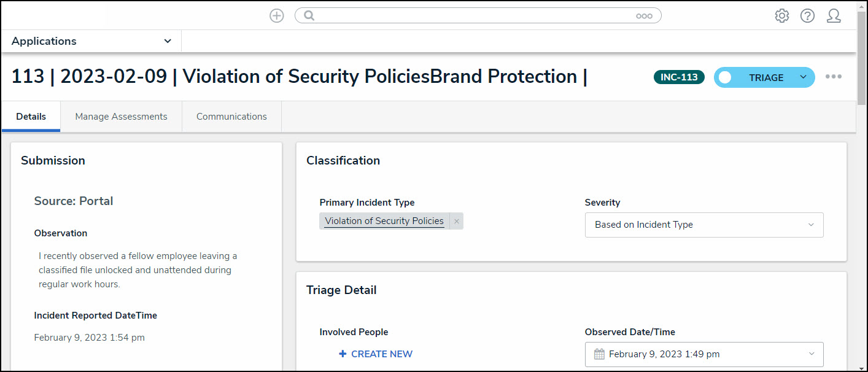The height and width of the screenshot is (372, 868).
Task: Remove Violation of Security Policies tag
Action: coord(456,222)
